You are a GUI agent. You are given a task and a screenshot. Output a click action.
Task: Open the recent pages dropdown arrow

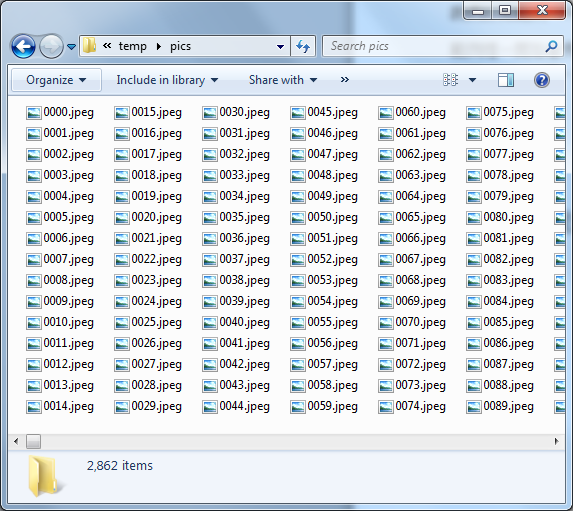click(72, 46)
